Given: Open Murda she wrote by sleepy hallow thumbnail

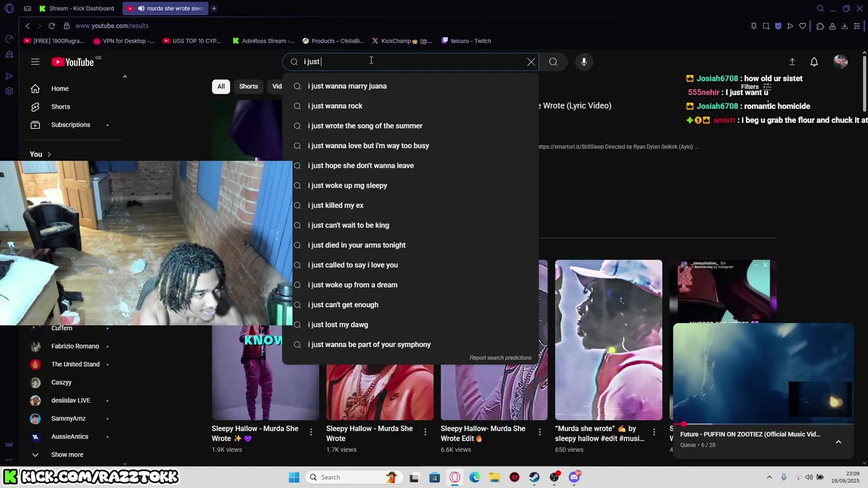Looking at the screenshot, I should coord(608,340).
